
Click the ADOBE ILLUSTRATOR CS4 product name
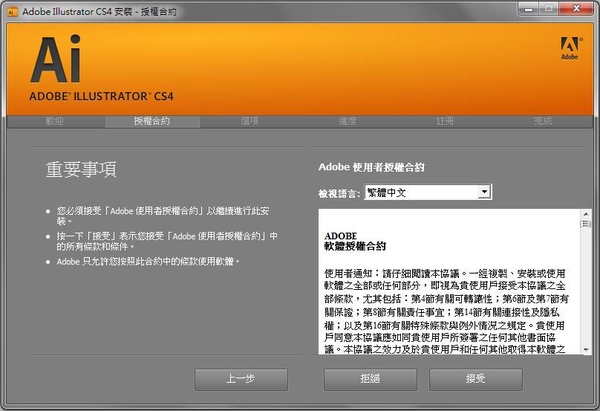click(101, 96)
